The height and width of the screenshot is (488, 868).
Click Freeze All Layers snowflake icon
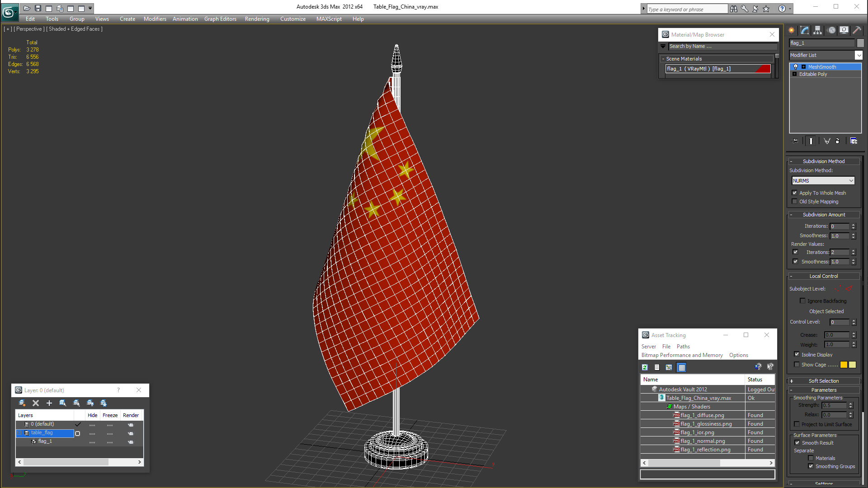(104, 403)
